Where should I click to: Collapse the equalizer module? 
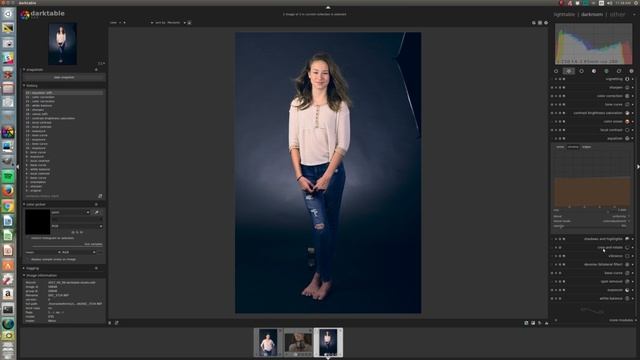click(614, 139)
